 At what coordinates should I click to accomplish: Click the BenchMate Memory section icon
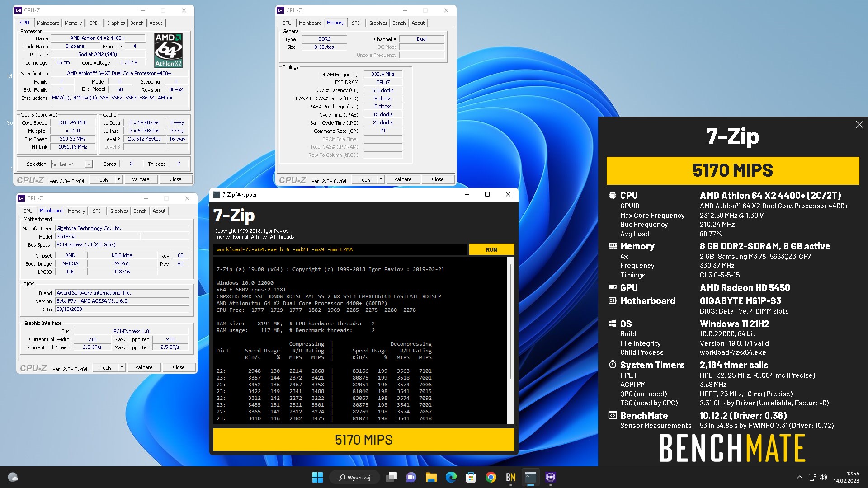pos(613,246)
